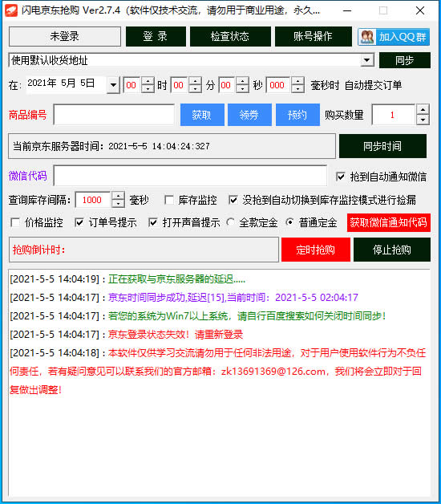The height and width of the screenshot is (504, 441).
Task: Toggle the 订单号提示 checkbox
Action: 79,222
